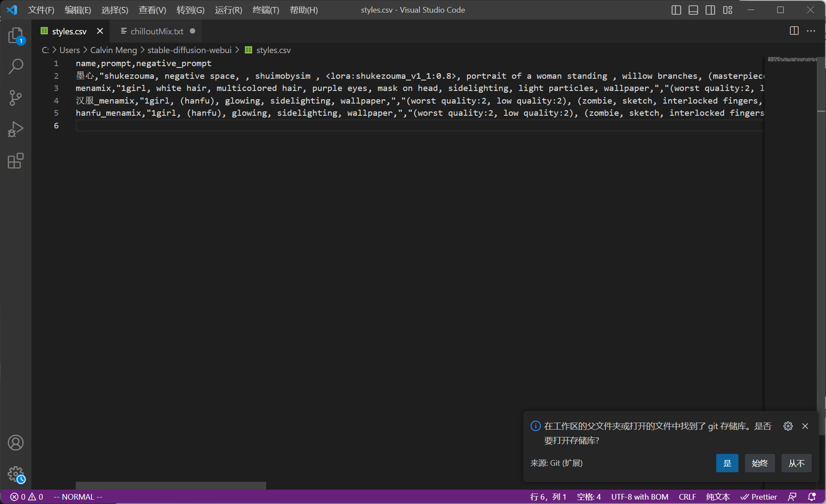Open the Extensions view icon

[16, 161]
